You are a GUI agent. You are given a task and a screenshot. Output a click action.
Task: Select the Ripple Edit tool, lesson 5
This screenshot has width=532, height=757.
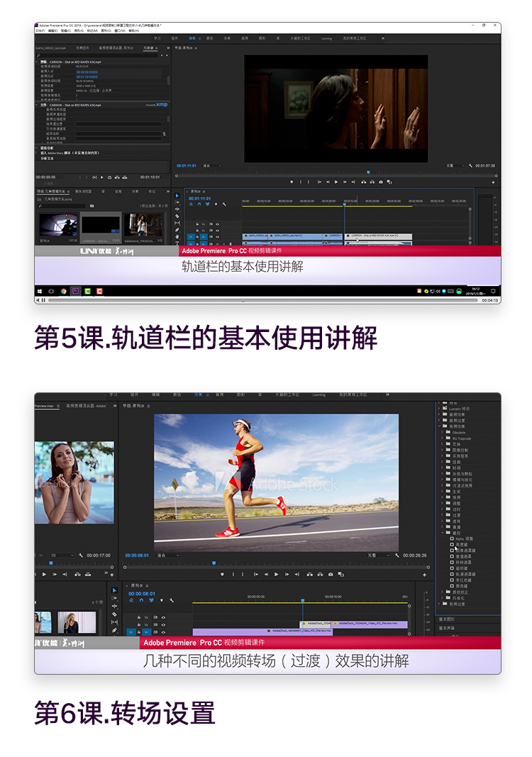click(x=177, y=209)
